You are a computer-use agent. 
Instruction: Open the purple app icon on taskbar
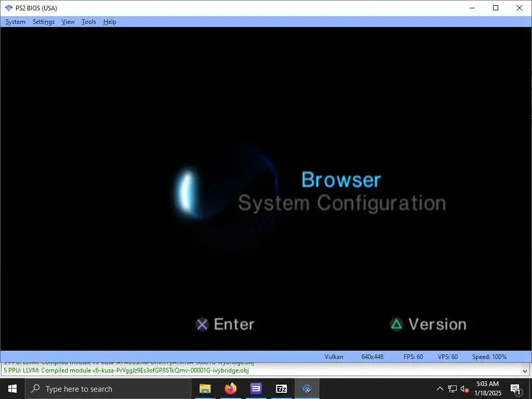click(256, 389)
